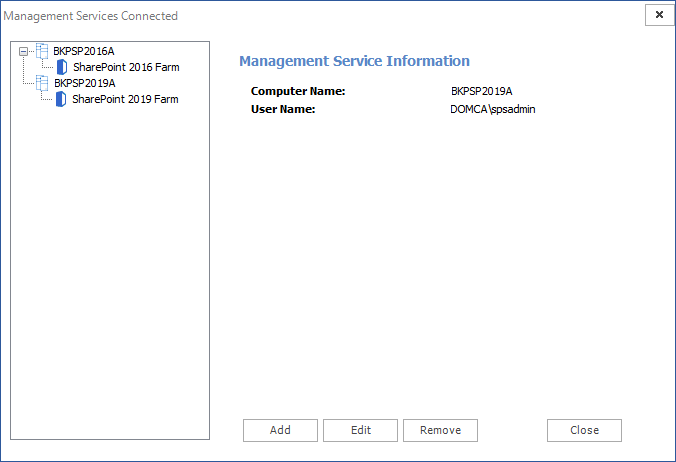Click the Management Service Information heading
676x462 pixels.
354,61
